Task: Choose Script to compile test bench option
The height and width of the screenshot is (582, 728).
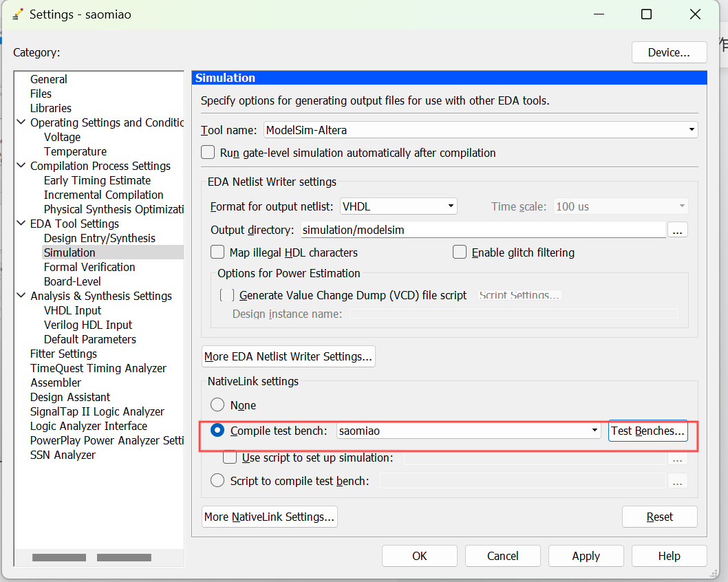Action: (217, 480)
